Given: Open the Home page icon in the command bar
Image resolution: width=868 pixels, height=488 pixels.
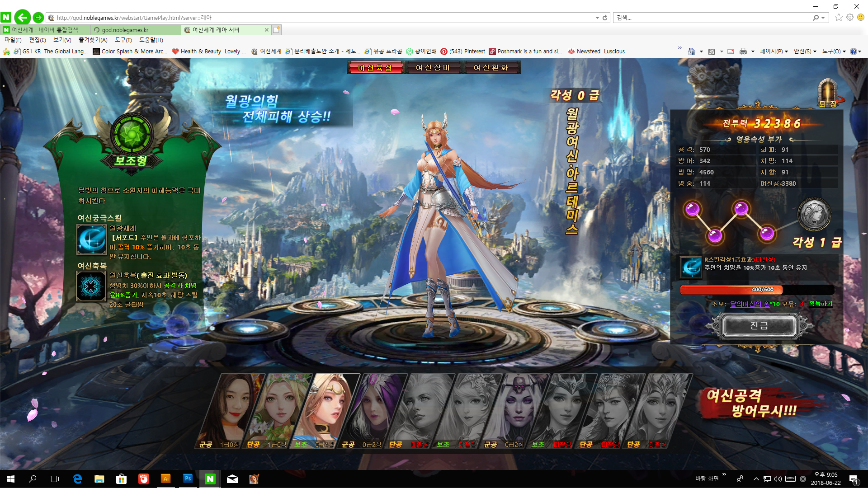Looking at the screenshot, I should click(691, 52).
